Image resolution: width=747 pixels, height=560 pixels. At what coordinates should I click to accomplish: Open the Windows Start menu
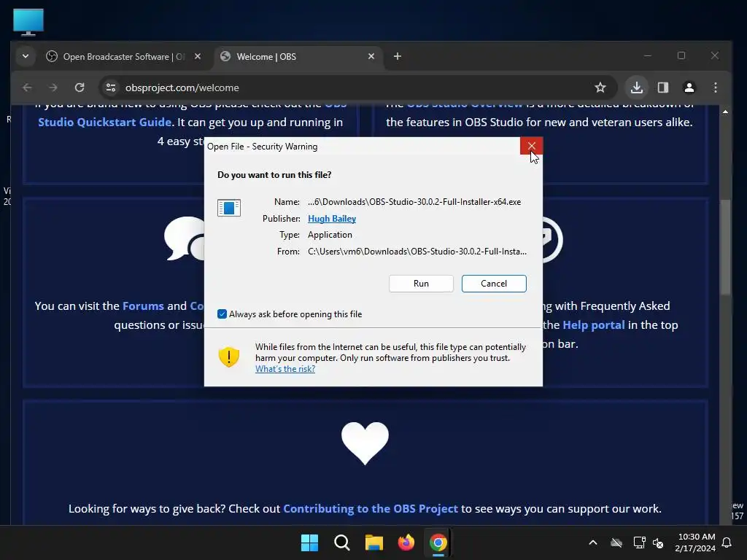pos(309,542)
